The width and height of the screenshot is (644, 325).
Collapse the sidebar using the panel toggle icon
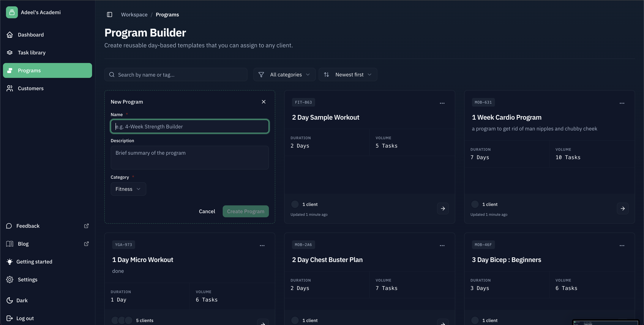pos(110,15)
